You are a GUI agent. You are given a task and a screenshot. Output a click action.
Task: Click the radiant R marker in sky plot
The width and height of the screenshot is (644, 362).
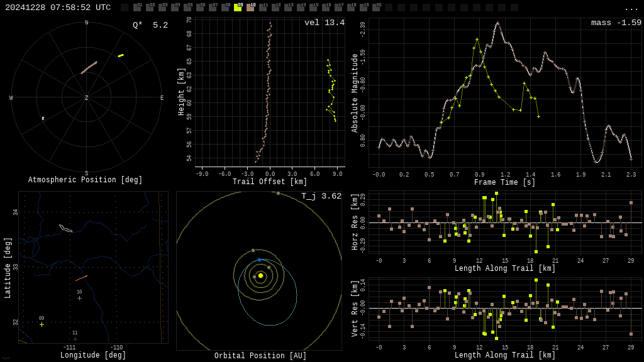tap(43, 119)
